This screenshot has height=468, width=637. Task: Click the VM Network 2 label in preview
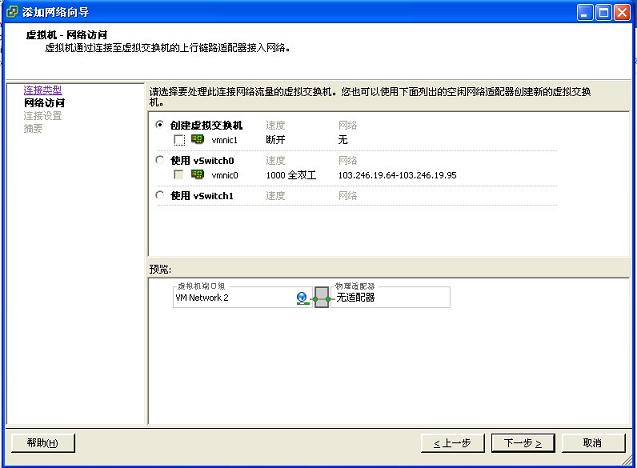coord(202,298)
